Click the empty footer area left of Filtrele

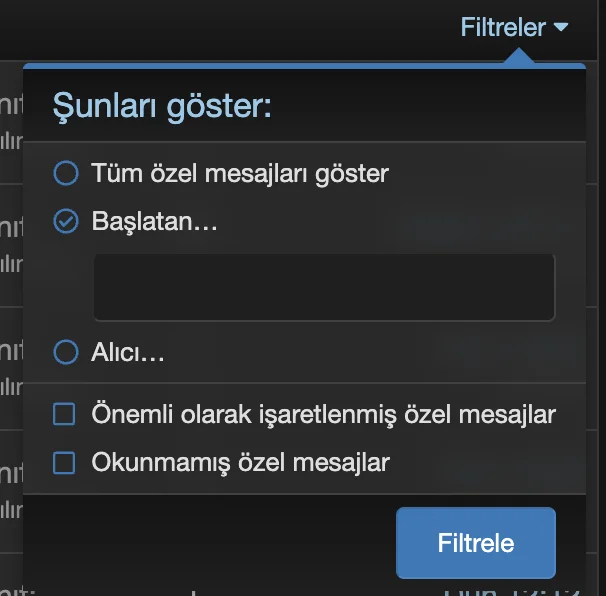coord(200,543)
